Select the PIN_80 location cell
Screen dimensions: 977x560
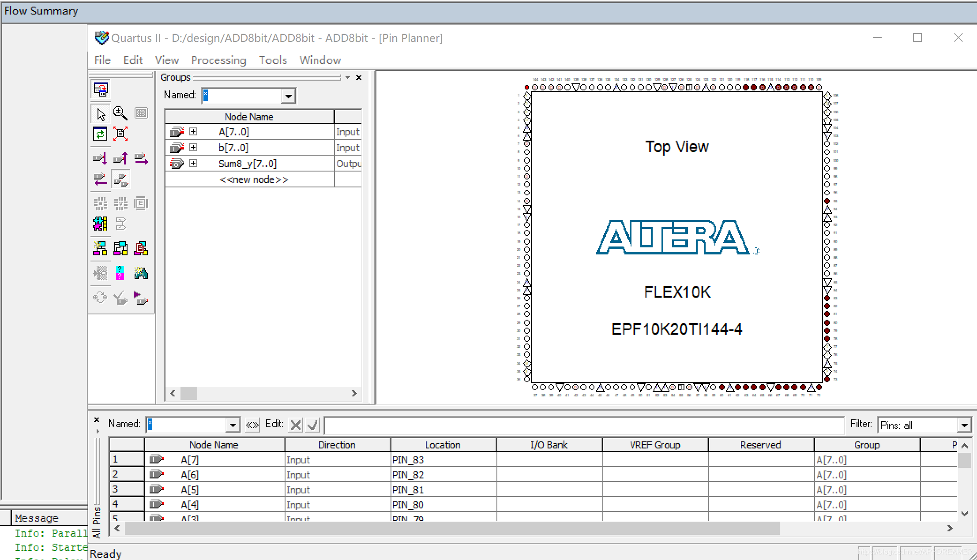tap(443, 504)
